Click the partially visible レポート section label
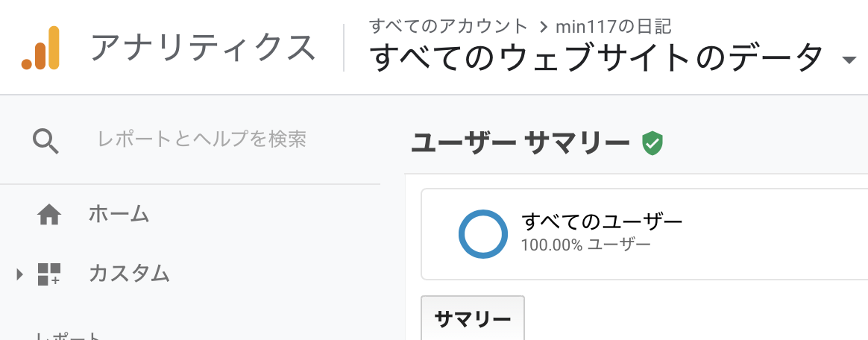868x340 pixels. (67, 336)
